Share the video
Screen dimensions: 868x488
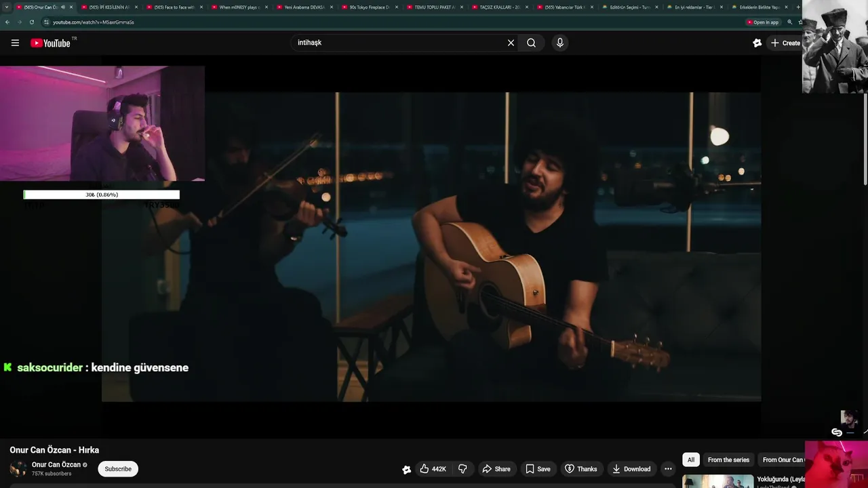tap(496, 469)
